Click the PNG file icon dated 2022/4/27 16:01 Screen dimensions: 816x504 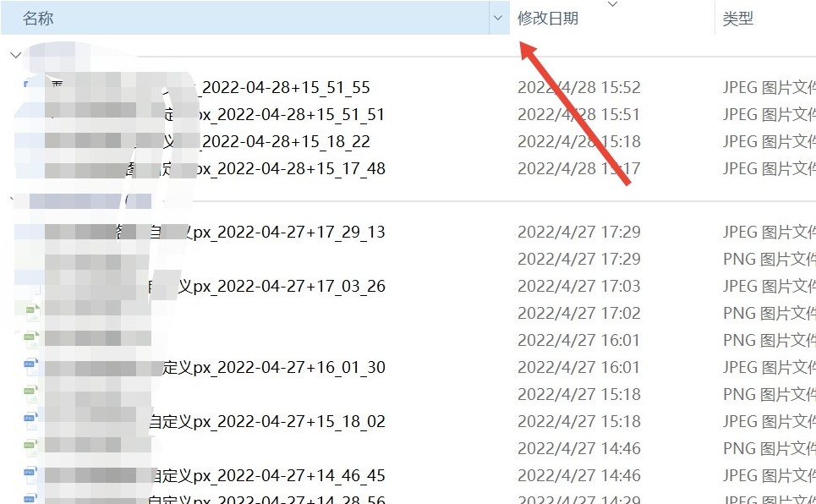(x=30, y=340)
